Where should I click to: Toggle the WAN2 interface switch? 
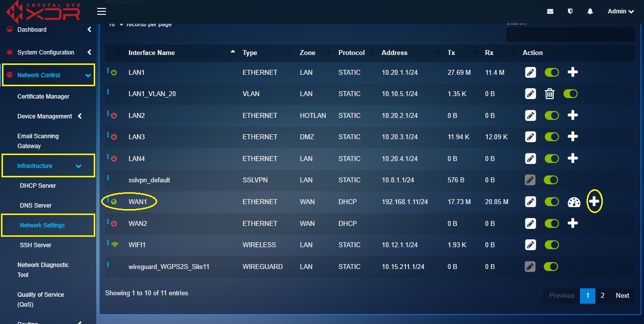tap(552, 223)
